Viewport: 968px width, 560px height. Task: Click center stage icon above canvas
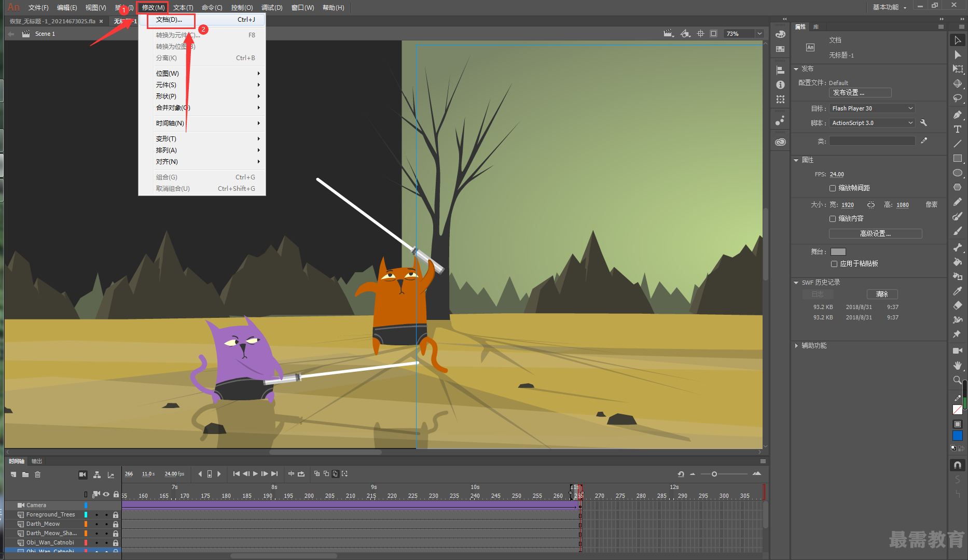pos(700,34)
